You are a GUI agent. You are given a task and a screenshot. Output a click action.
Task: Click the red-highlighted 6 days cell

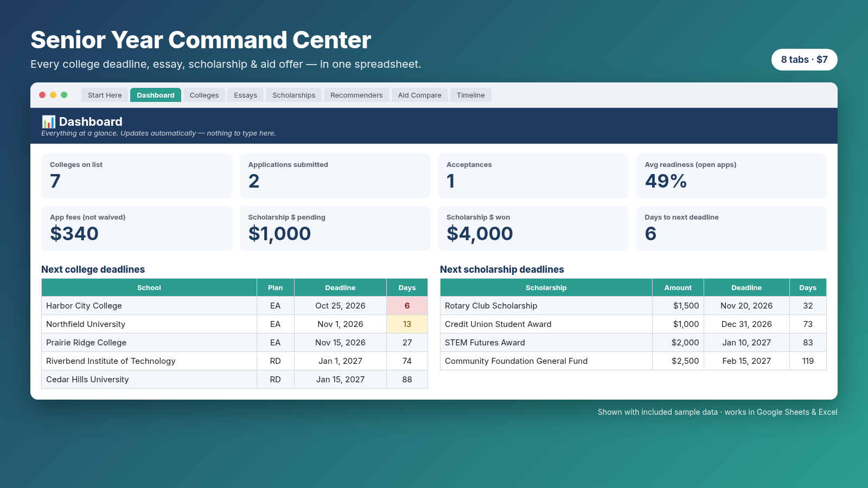coord(407,306)
